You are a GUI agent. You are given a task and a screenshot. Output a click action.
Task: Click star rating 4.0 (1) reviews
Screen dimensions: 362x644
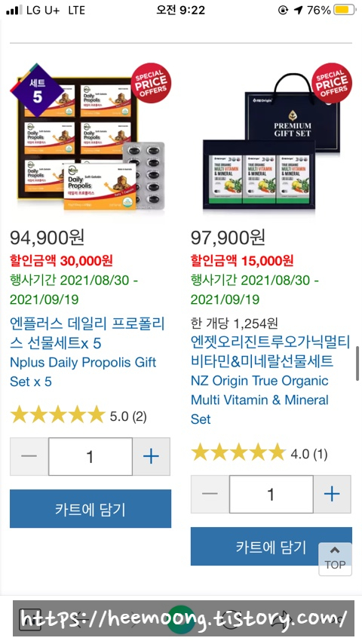coord(259,452)
